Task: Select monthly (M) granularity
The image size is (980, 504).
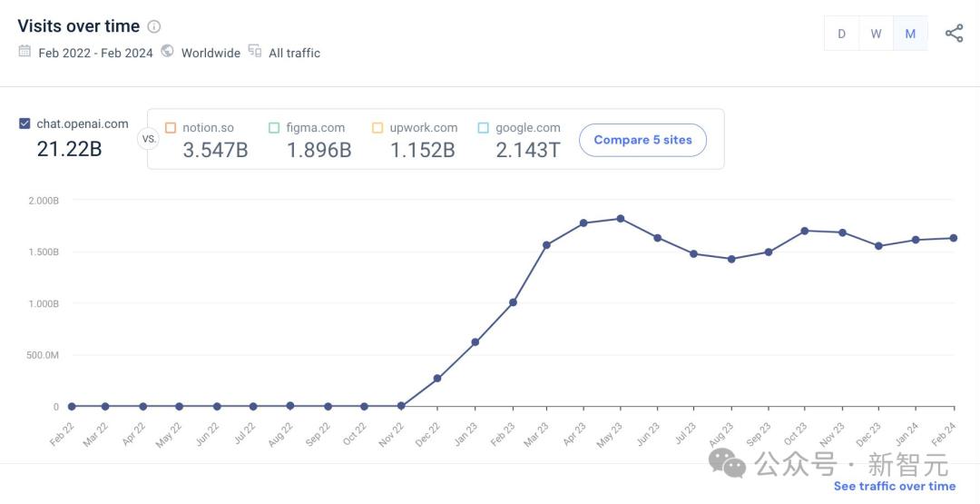Action: pos(910,34)
